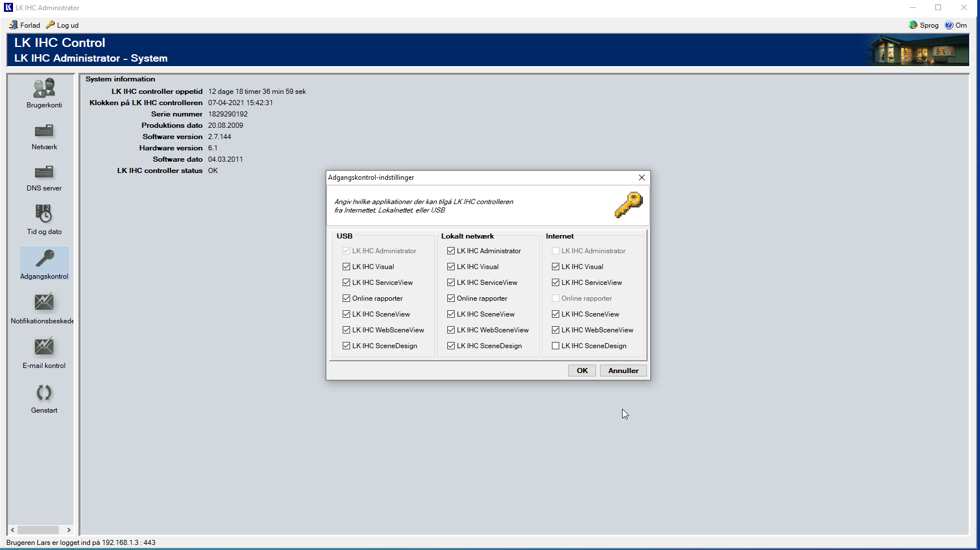Viewport: 980px width, 550px height.
Task: Toggle Lokalt netværk LK IHC SceneDesign checkbox
Action: tap(451, 346)
